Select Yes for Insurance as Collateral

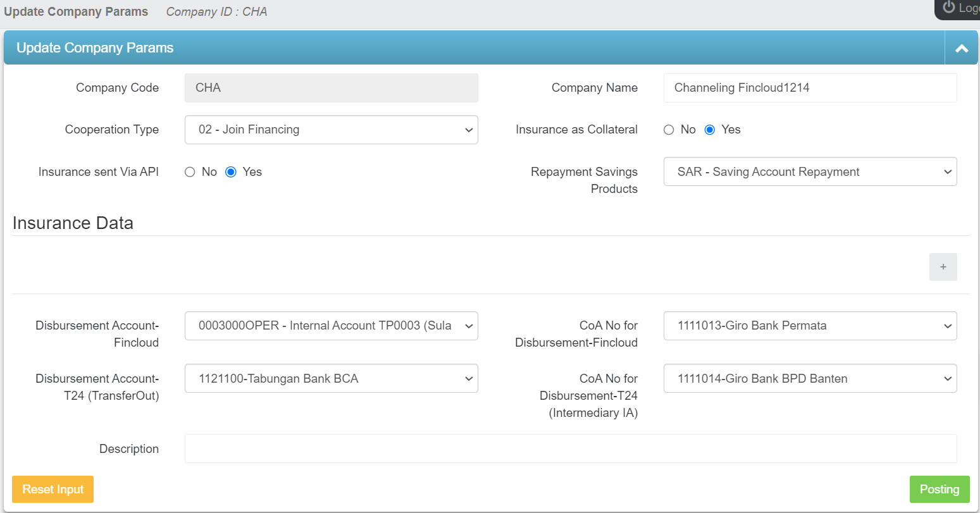710,130
